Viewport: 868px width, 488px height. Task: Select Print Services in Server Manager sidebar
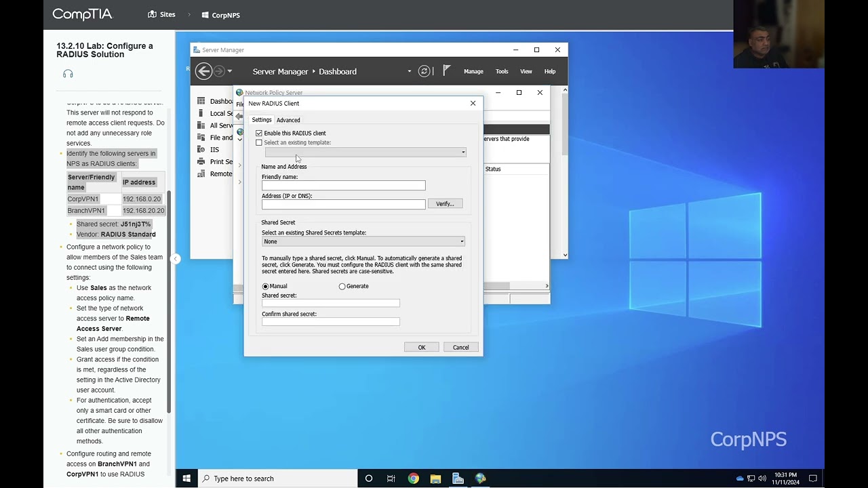pos(221,162)
